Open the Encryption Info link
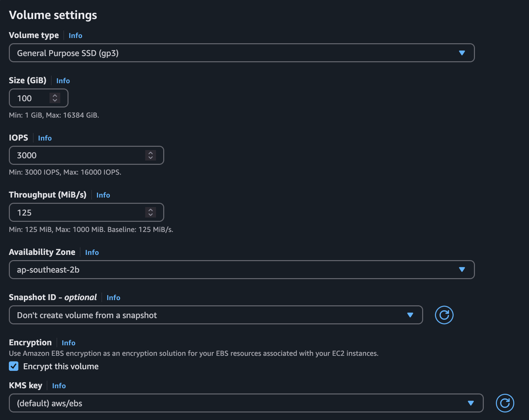 tap(69, 343)
